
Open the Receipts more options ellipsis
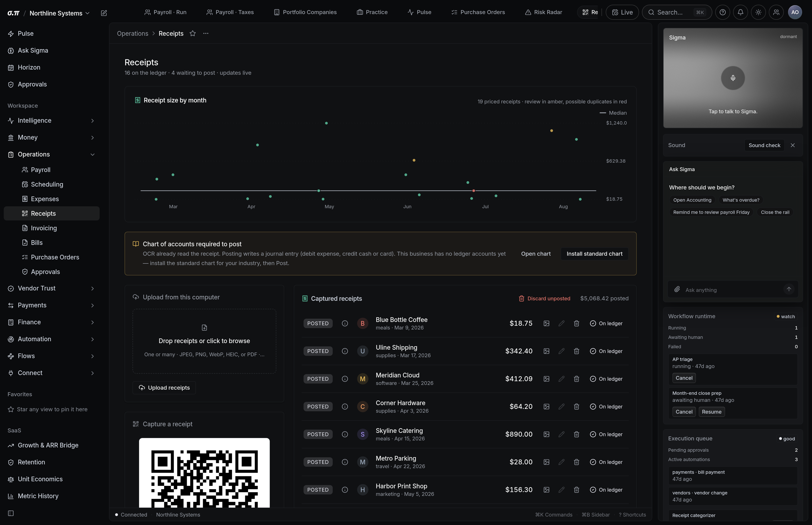[x=206, y=33]
